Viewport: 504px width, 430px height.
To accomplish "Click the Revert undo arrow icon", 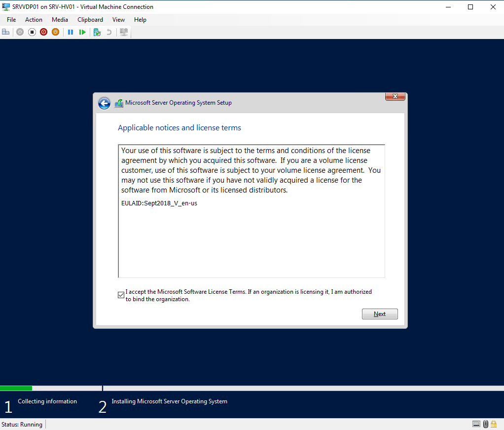I will point(109,32).
